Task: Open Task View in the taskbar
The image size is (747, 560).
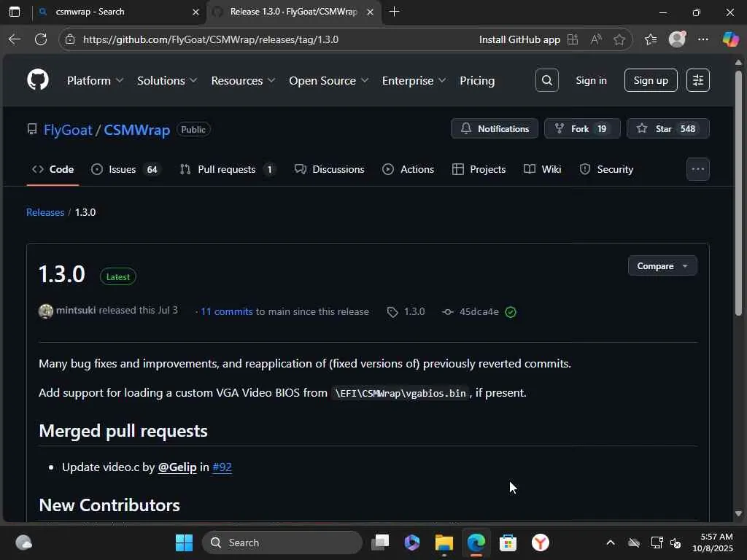Action: 380,542
